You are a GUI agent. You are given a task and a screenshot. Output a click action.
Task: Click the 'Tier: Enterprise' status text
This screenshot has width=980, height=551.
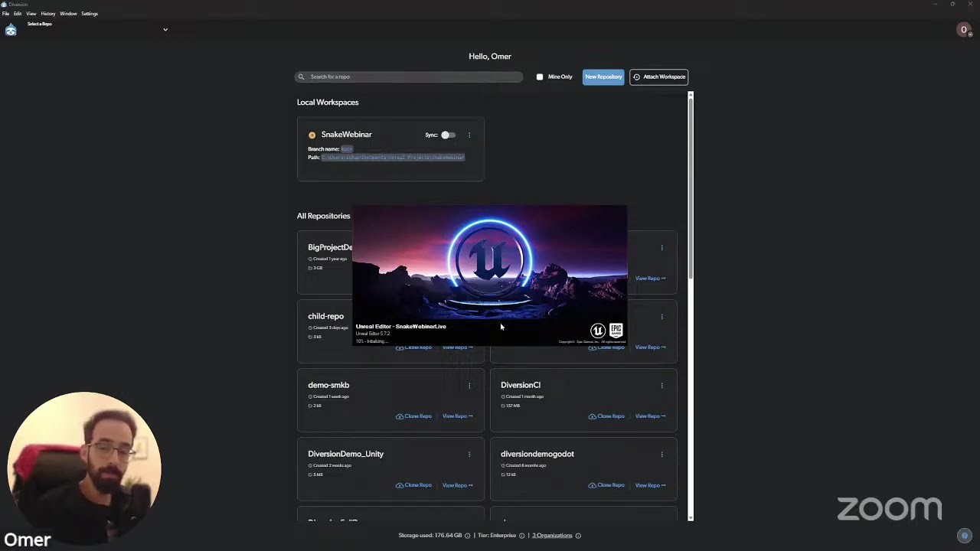(x=498, y=536)
